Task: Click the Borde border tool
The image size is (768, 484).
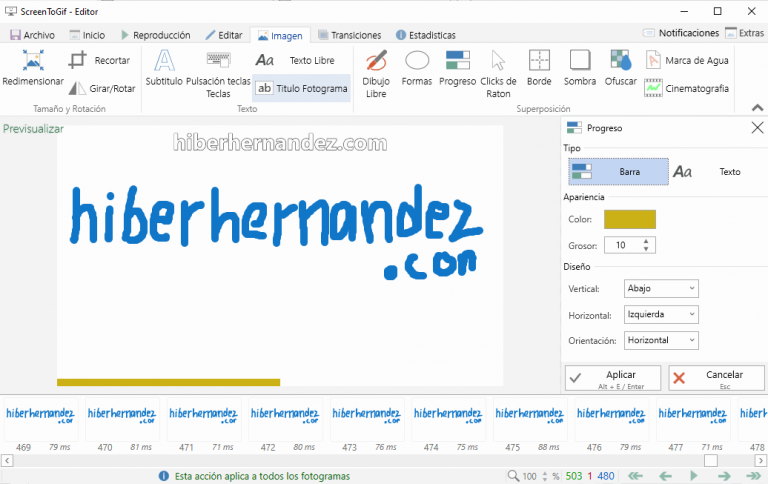Action: click(539, 68)
